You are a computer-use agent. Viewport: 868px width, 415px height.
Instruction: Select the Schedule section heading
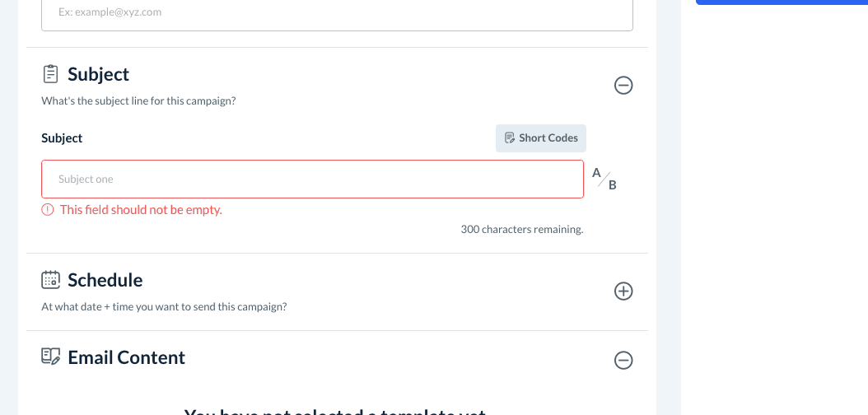point(105,280)
